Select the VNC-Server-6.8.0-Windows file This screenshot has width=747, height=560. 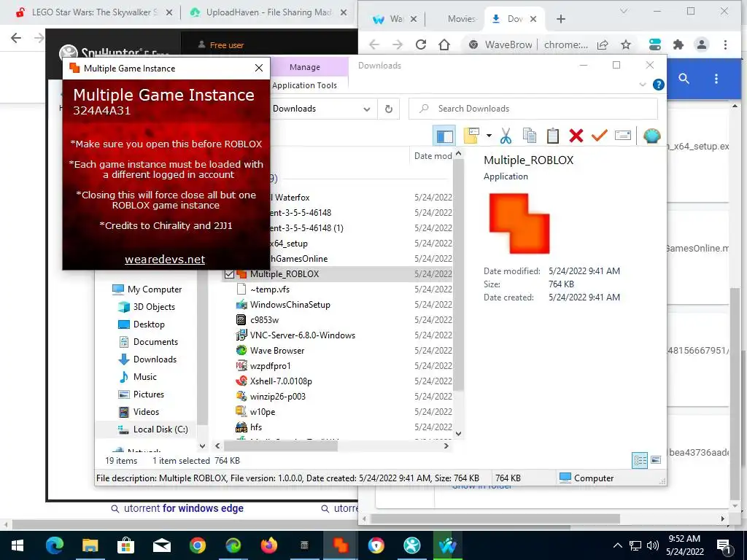(303, 335)
